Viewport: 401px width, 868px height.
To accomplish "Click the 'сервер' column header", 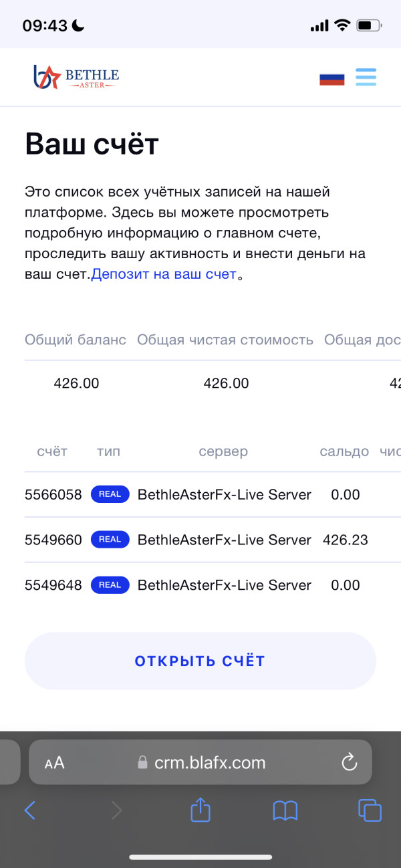I will click(223, 451).
